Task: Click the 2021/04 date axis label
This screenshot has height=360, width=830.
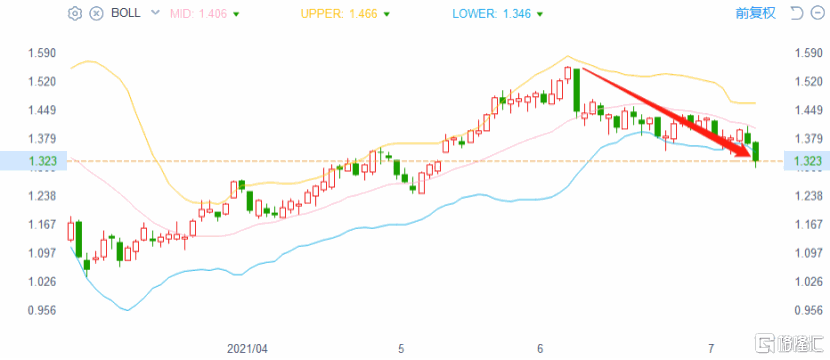Action: click(247, 349)
